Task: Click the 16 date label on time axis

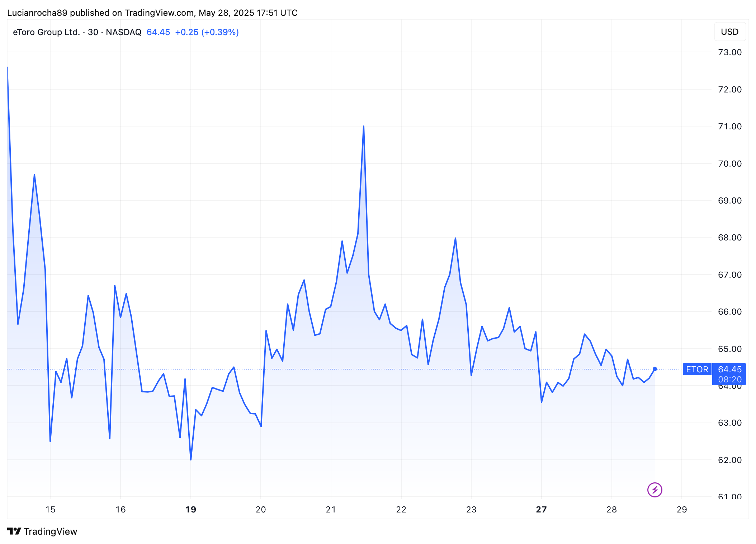Action: pyautogui.click(x=121, y=509)
